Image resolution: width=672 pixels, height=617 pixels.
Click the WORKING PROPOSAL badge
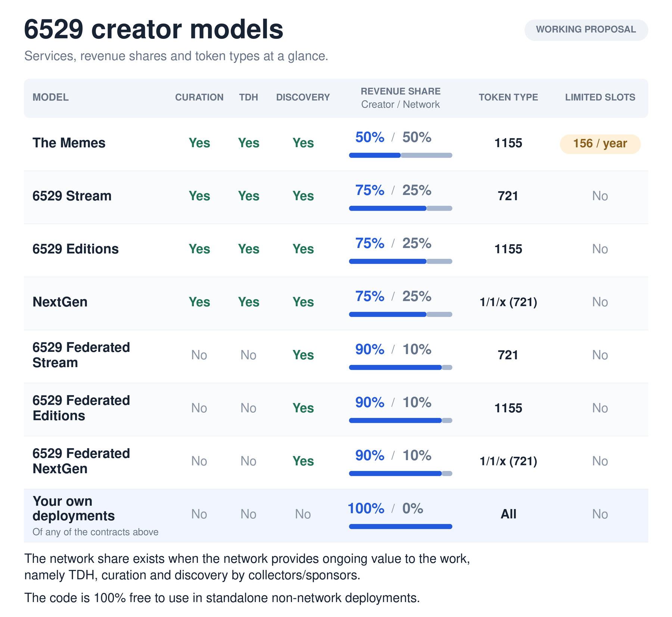[586, 30]
